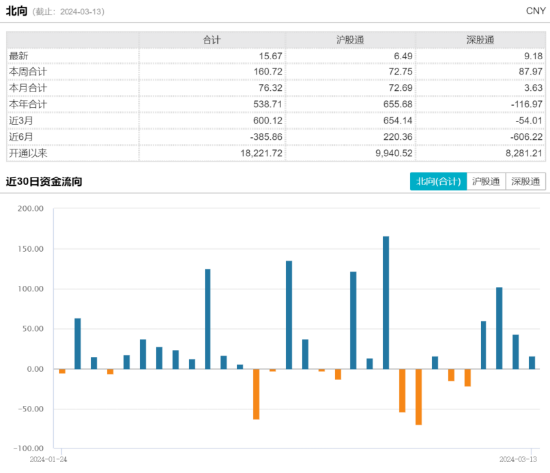Click the lowest orange bar in chart

click(418, 397)
